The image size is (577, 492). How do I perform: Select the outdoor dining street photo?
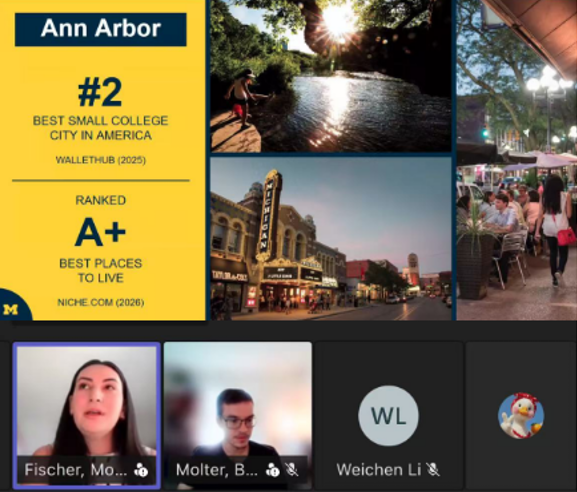pos(517,160)
